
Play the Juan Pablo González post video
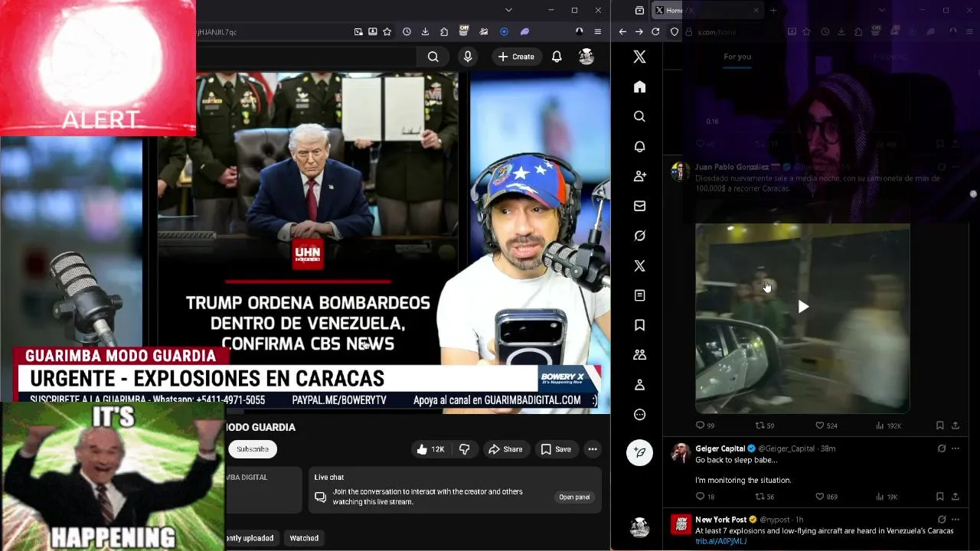coord(802,307)
